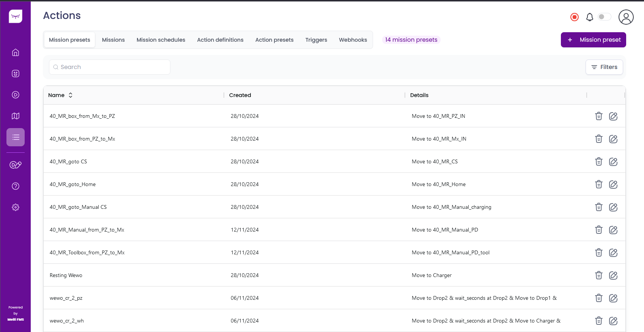Switch to the Missions tab
Screen dimensions: 644x332
(x=113, y=40)
